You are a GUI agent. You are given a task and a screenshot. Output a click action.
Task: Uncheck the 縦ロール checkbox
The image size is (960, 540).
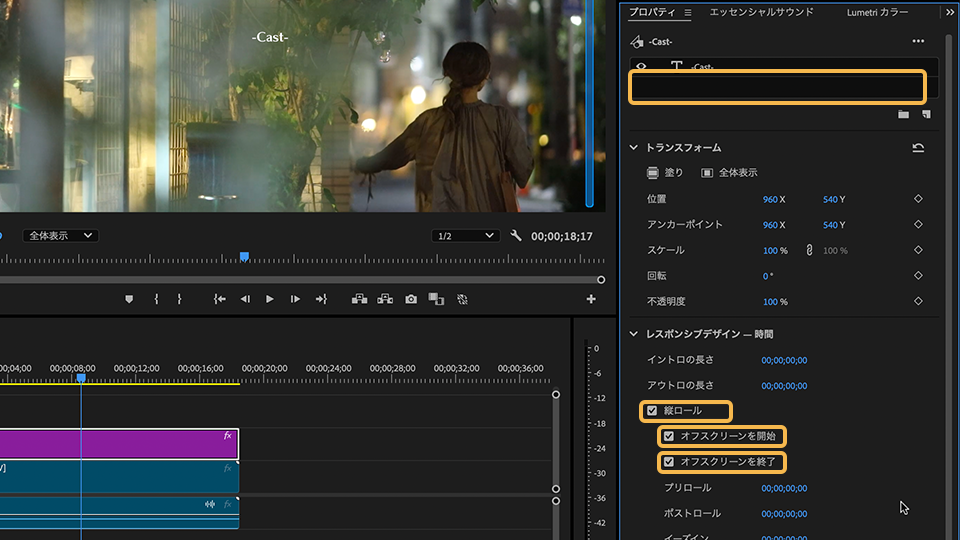coord(652,411)
